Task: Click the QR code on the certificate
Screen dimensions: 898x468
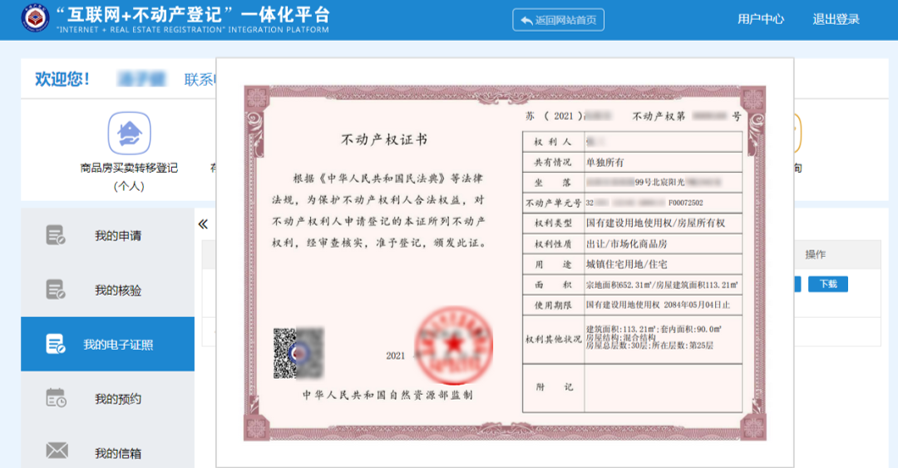Action: pyautogui.click(x=298, y=353)
